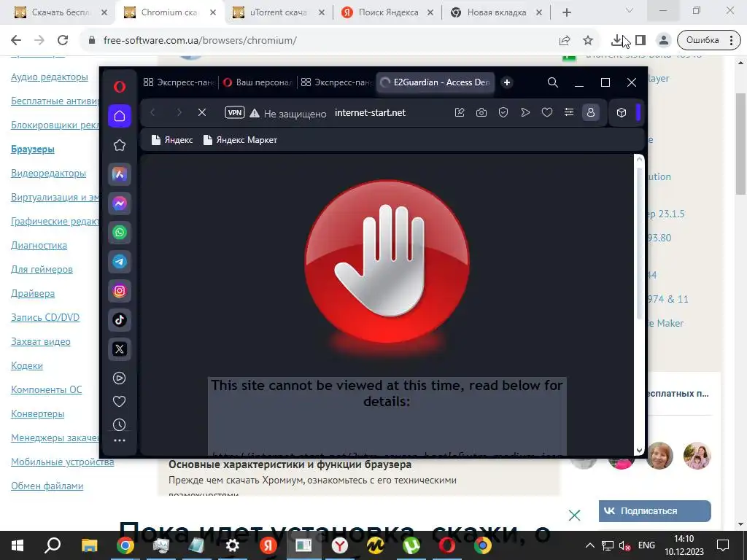Viewport: 747px width, 560px height.
Task: Add page to bookmarks via heart icon
Action: coord(547,112)
